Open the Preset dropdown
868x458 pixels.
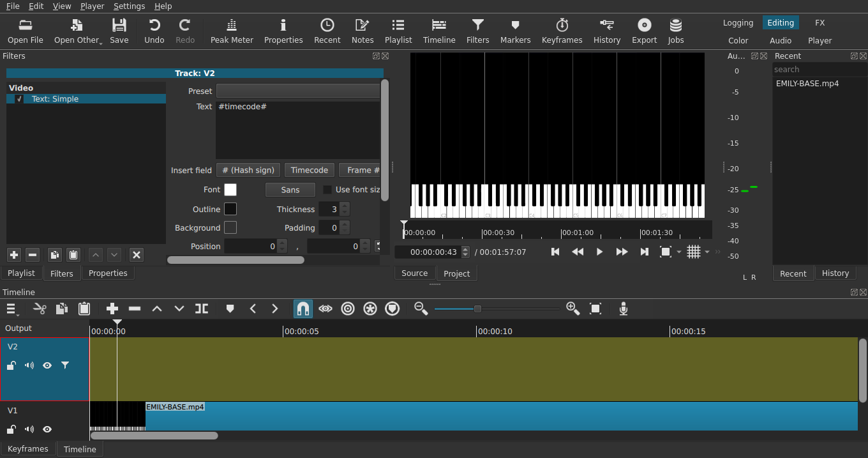click(x=298, y=91)
